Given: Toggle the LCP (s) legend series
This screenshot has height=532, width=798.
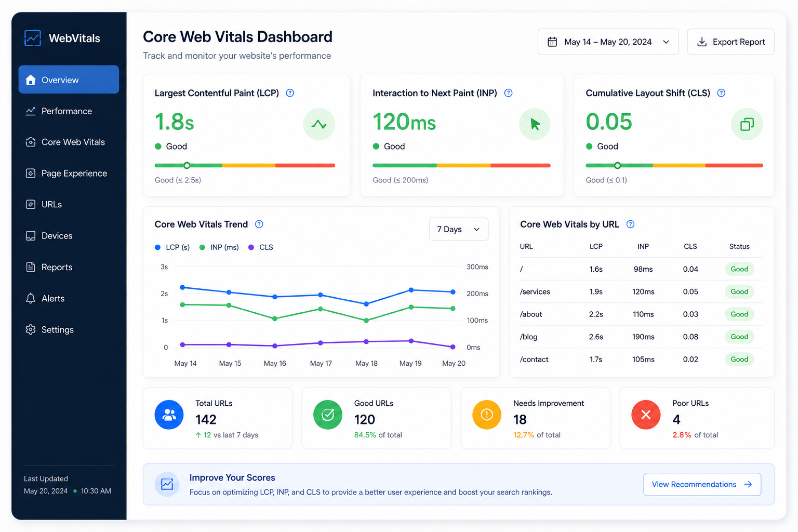Looking at the screenshot, I should click(x=172, y=247).
